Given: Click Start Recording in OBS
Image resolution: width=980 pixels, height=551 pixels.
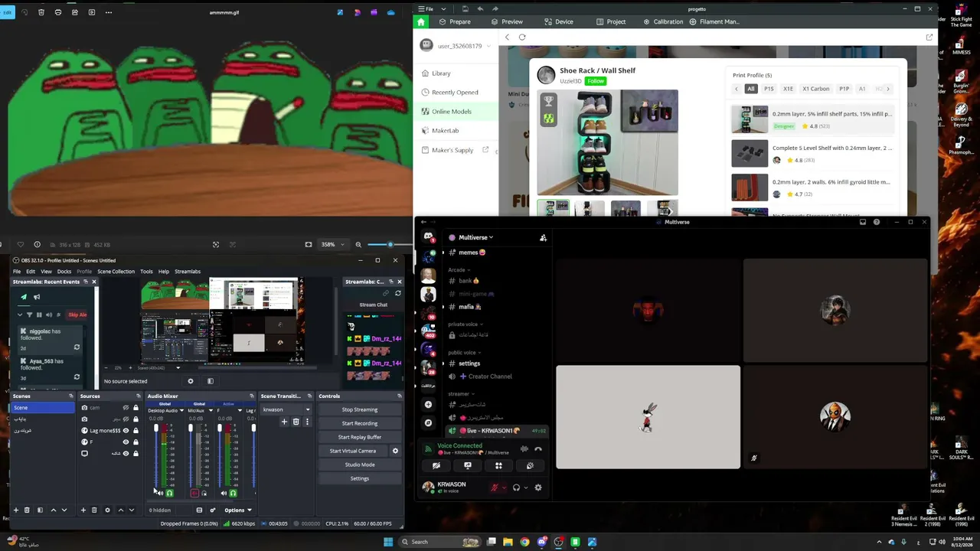Looking at the screenshot, I should click(x=359, y=423).
